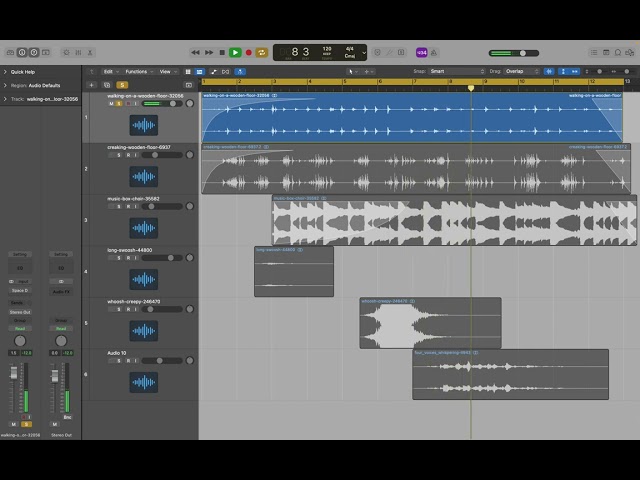Toggle input monitoring on long-swoosh track
Viewport: 640px width, 480px height.
pos(136,258)
